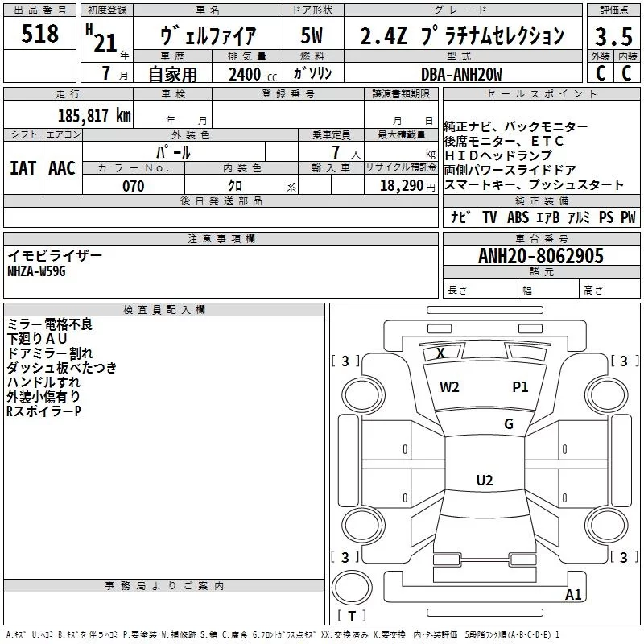Click interior color クロ
Screen dimensions: 644x644
[x=235, y=186]
